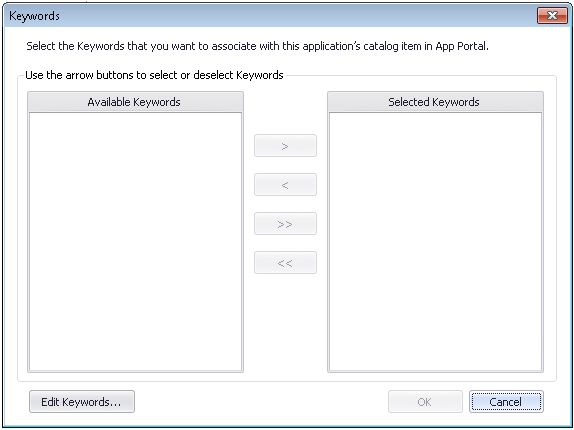Focus the empty area below Selected Keywords header
574x430 pixels.
pyautogui.click(x=435, y=242)
